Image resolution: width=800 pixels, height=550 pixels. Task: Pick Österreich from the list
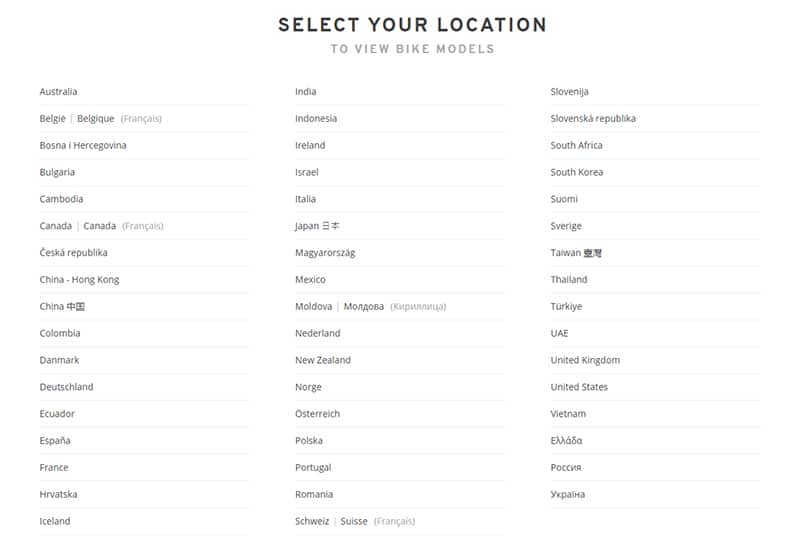pos(317,414)
